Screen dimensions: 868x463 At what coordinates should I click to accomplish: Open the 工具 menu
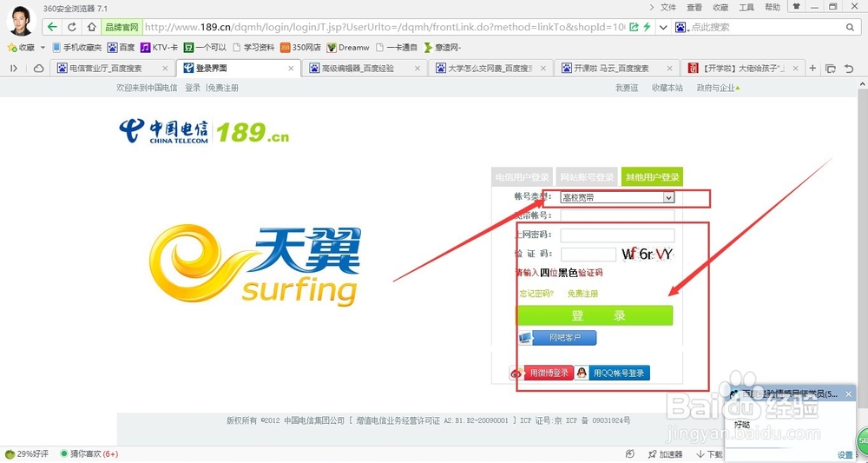pos(746,7)
